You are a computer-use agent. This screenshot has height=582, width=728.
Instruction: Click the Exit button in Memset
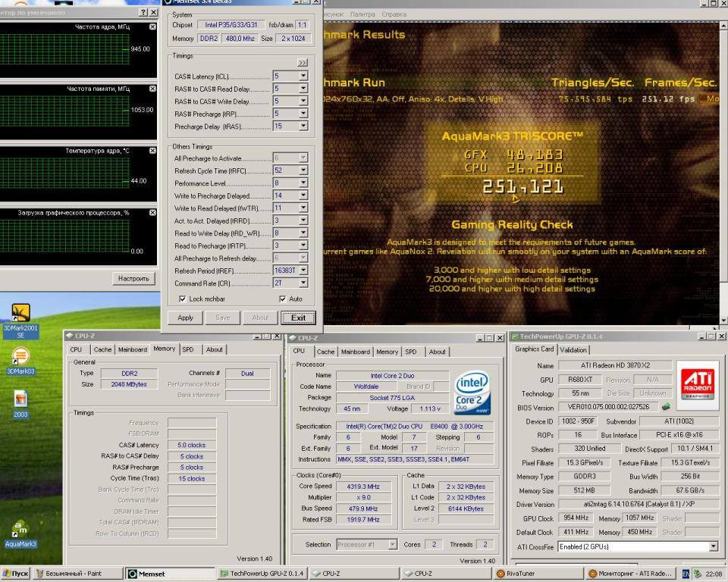[x=298, y=318]
